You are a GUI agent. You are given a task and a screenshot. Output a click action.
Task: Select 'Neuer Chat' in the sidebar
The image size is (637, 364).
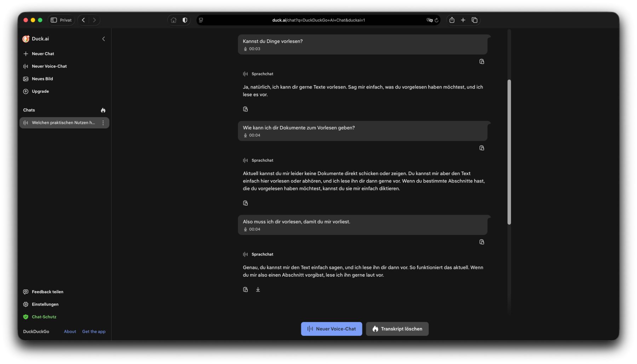43,54
